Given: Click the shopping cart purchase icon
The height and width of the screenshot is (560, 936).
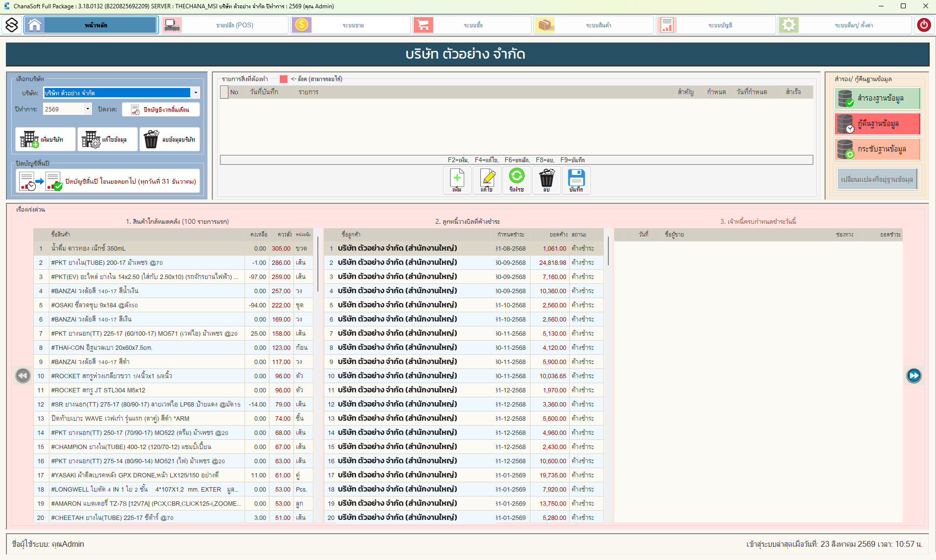Looking at the screenshot, I should click(x=423, y=25).
